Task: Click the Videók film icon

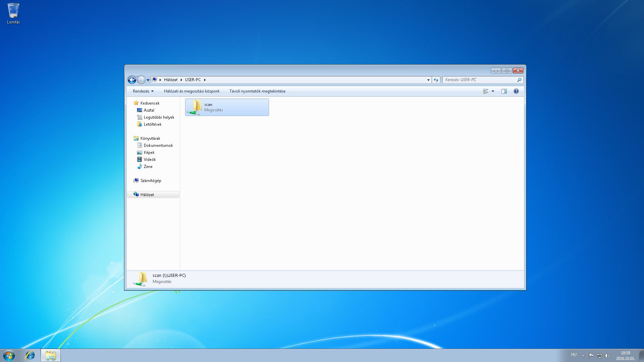Action: point(140,160)
